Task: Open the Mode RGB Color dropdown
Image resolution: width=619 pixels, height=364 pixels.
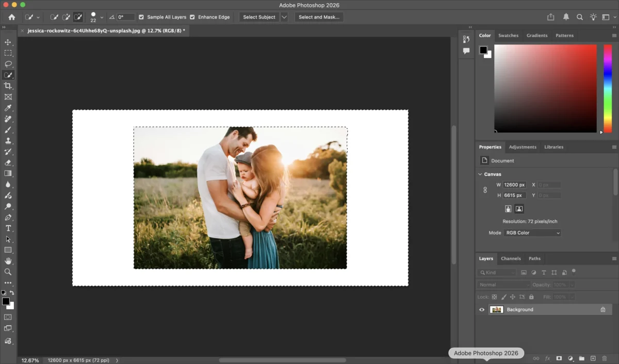Action: [532, 233]
